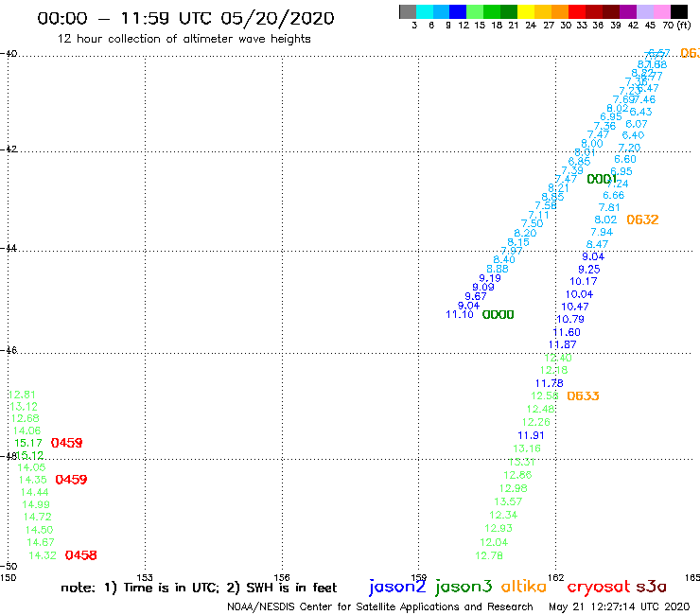Click the bright red swatch in the scale
700x615 pixels.
(577, 11)
